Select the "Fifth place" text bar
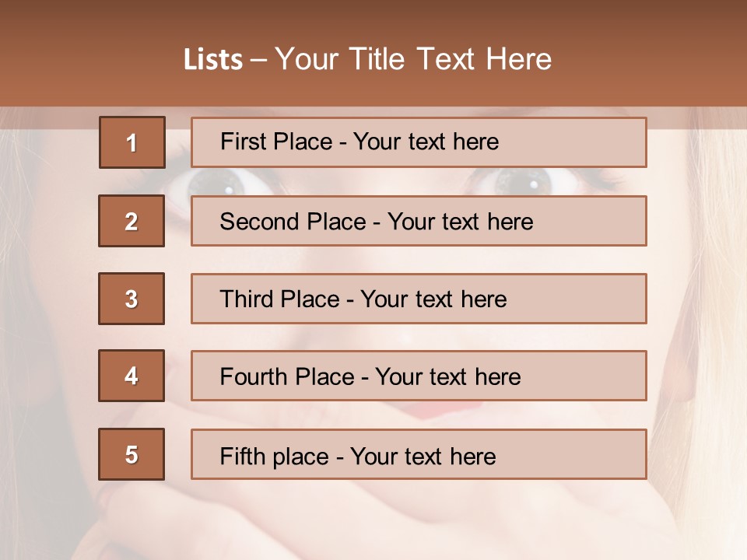747x560 pixels. coord(419,454)
